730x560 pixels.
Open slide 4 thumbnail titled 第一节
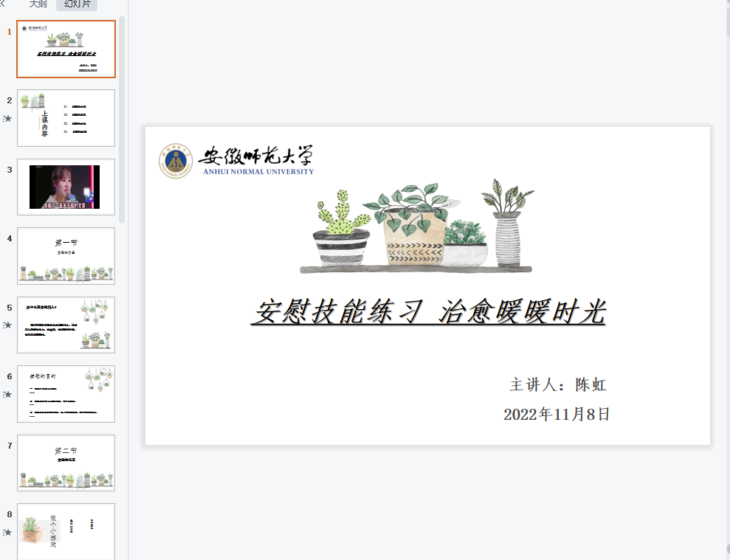click(x=66, y=255)
